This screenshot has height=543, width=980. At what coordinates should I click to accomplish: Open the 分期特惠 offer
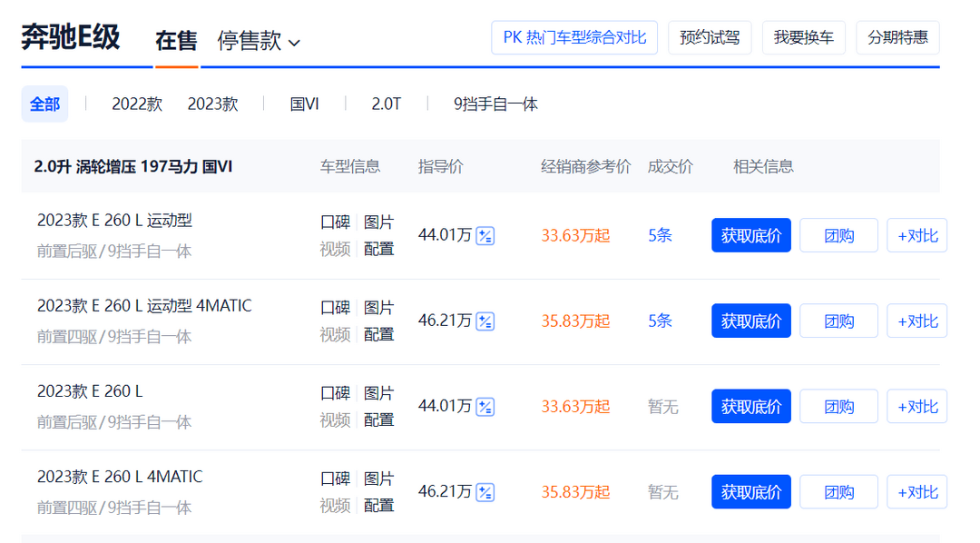tap(898, 37)
